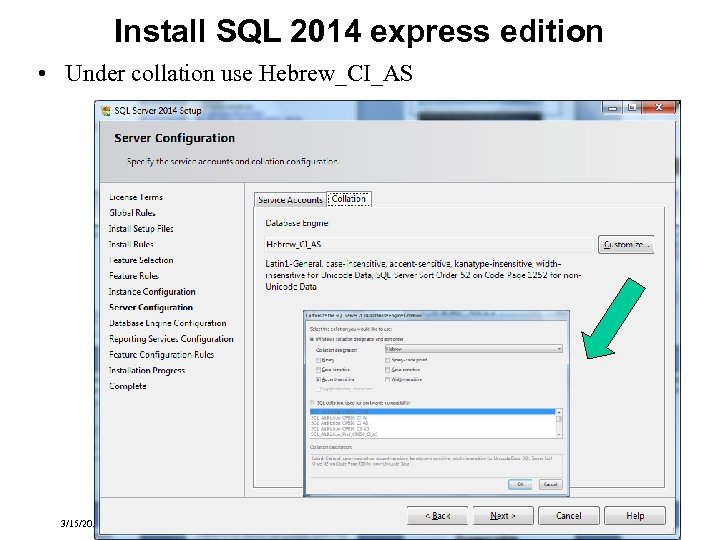Switch to the Service Accounts tab
This screenshot has width=720, height=540.
290,200
